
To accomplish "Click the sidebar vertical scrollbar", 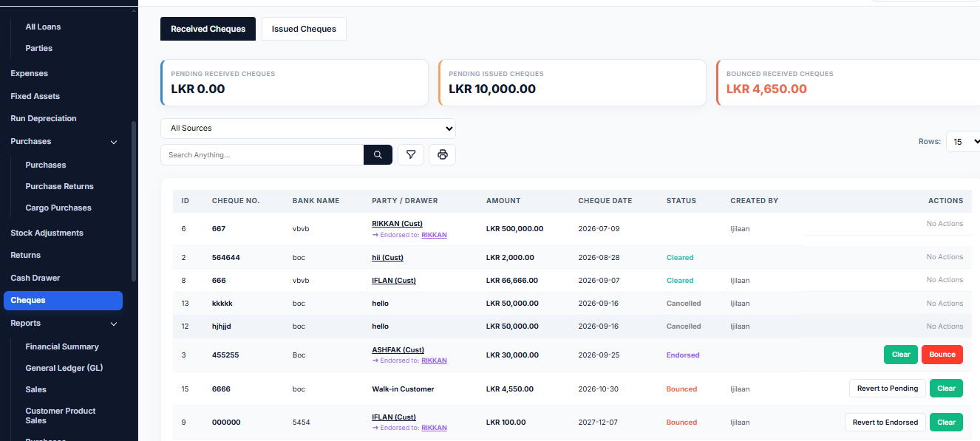I will [x=134, y=201].
